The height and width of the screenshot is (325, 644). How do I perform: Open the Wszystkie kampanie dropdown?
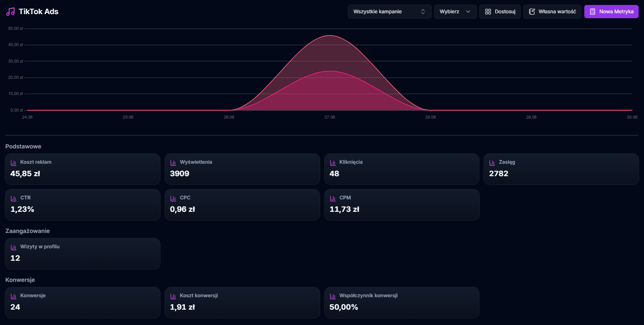click(389, 12)
